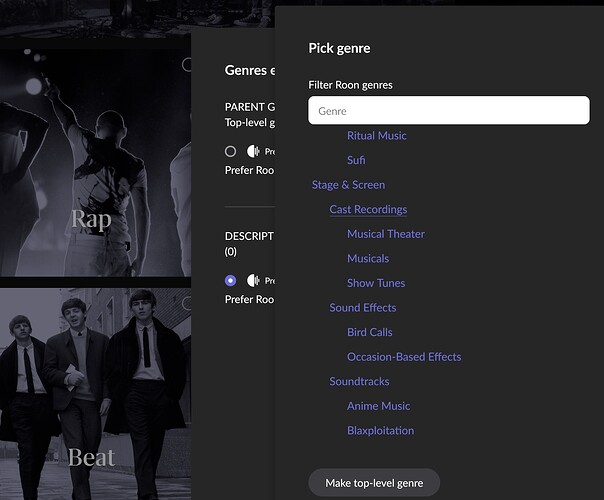The image size is (604, 500).
Task: Select Cast Recordings genre
Action: point(368,210)
